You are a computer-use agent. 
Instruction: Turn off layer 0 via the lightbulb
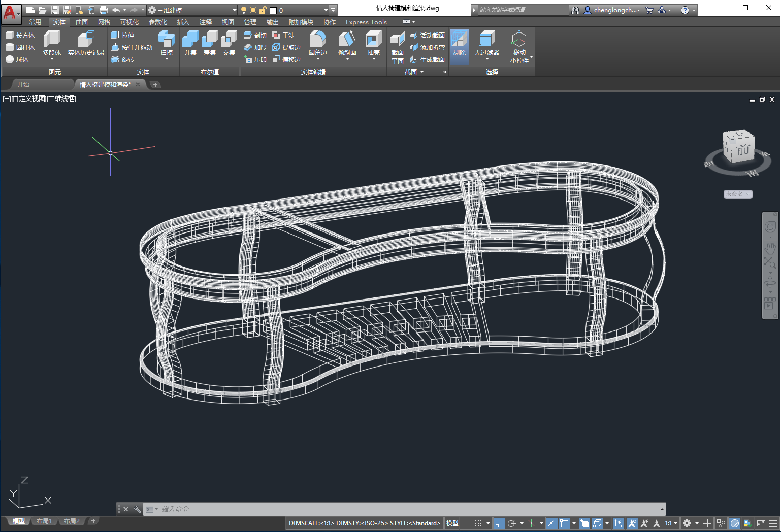click(x=244, y=10)
